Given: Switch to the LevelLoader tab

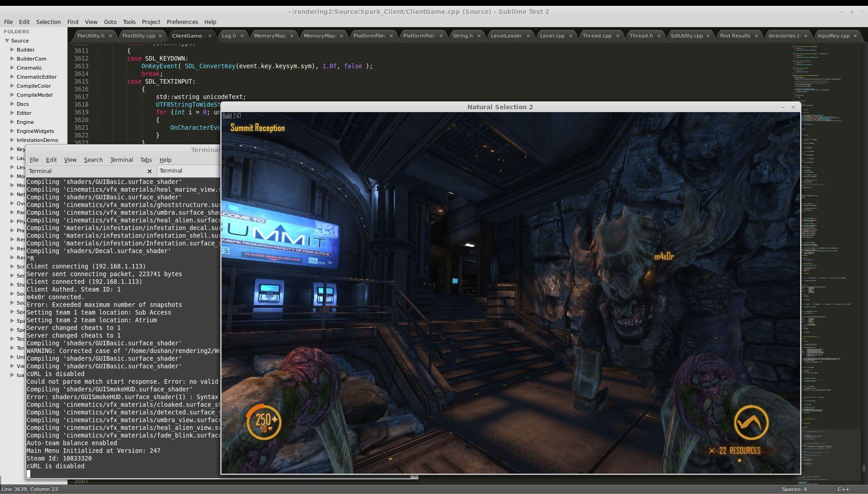Looking at the screenshot, I should click(x=506, y=36).
